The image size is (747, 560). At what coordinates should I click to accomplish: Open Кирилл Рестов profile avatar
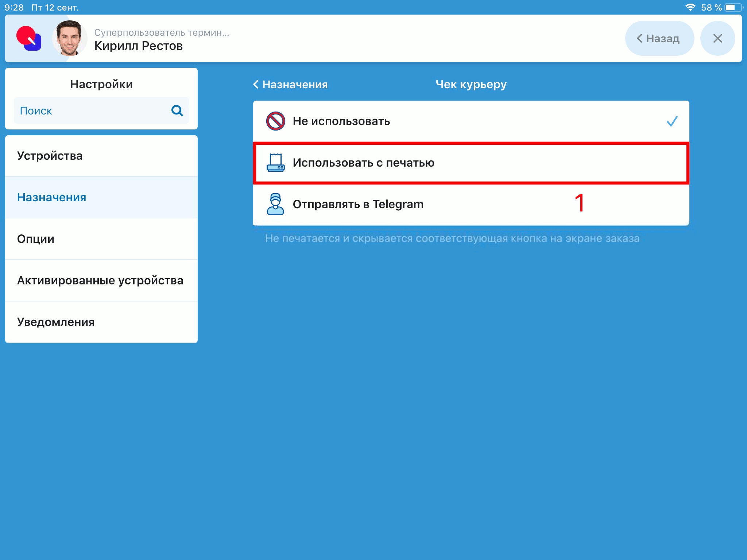tap(70, 38)
